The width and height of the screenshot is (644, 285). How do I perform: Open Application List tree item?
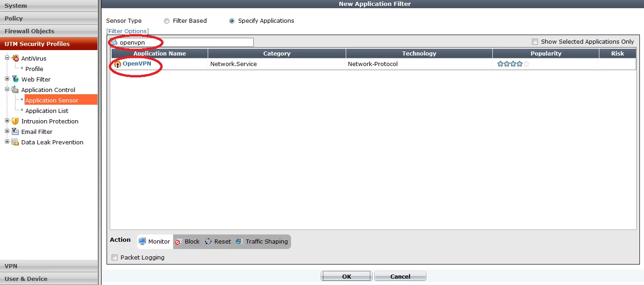tap(47, 111)
